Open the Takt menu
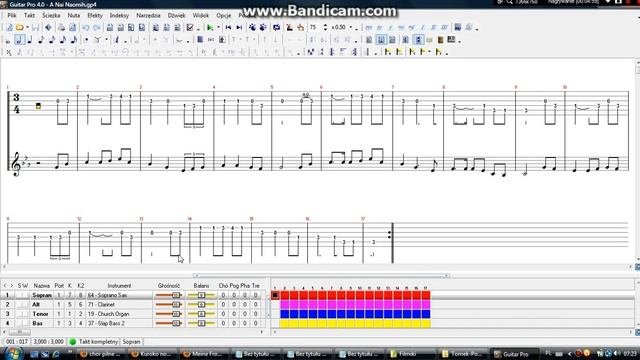The width and height of the screenshot is (640, 360). 29,16
